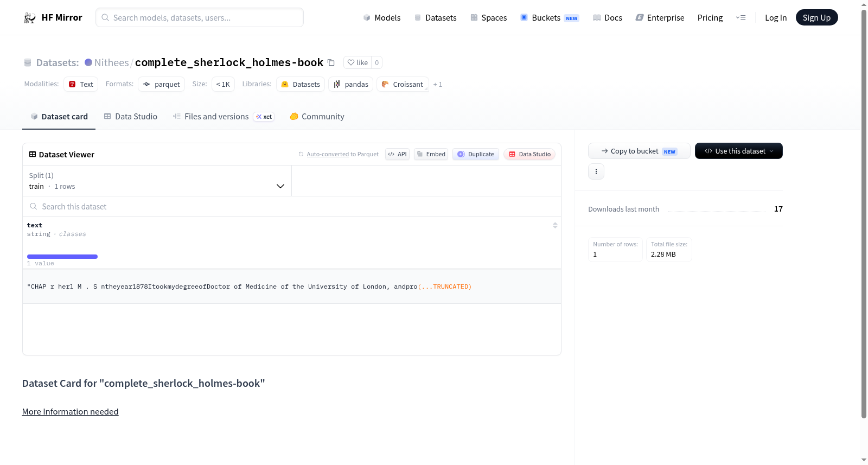Go to the Pricing page

(x=710, y=18)
